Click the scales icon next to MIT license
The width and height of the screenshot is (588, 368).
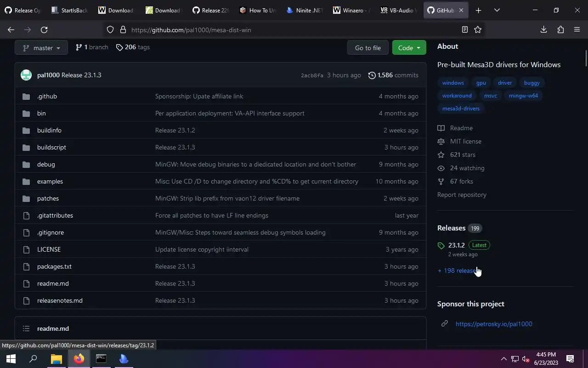(x=441, y=141)
